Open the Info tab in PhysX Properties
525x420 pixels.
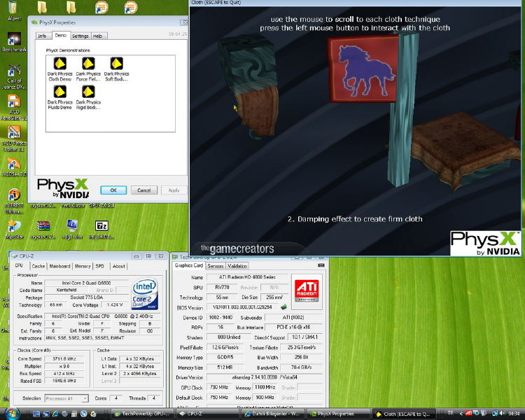42,36
